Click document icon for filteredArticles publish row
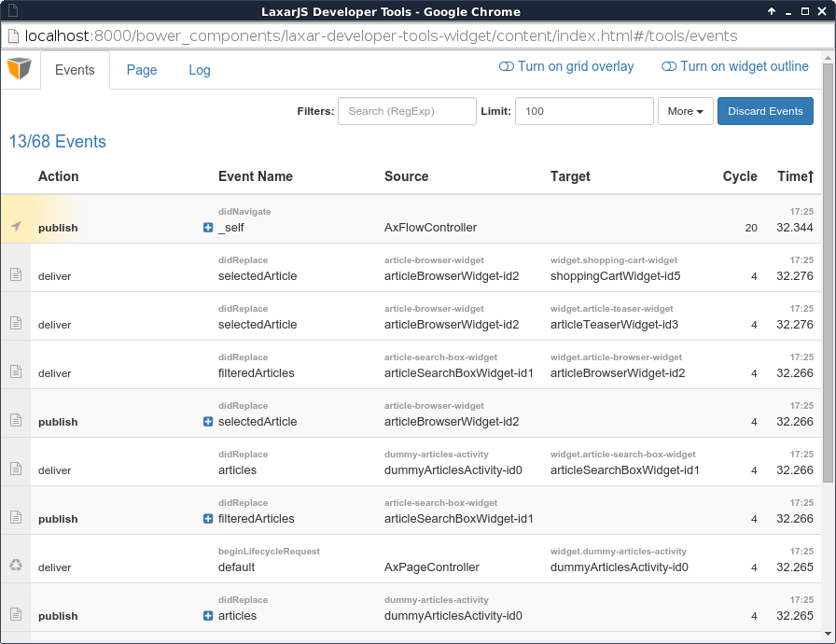The image size is (836, 644). coord(16,517)
